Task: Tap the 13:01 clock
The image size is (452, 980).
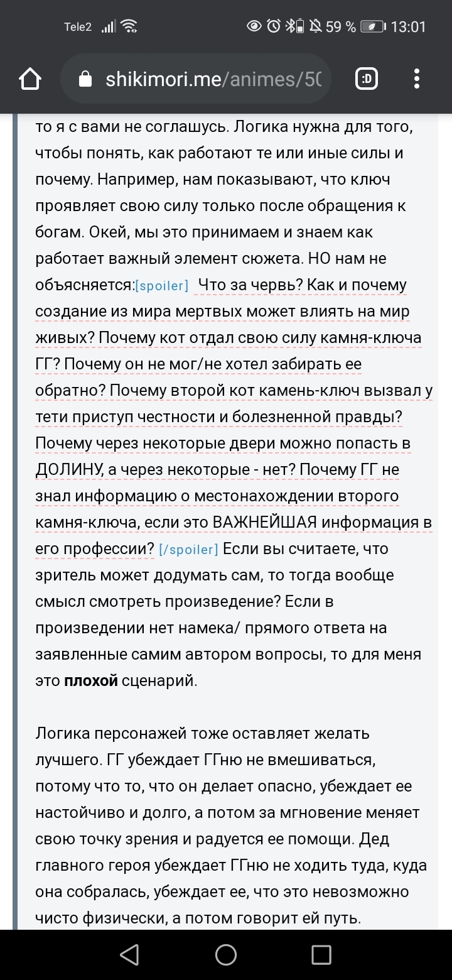Action: pos(408,26)
